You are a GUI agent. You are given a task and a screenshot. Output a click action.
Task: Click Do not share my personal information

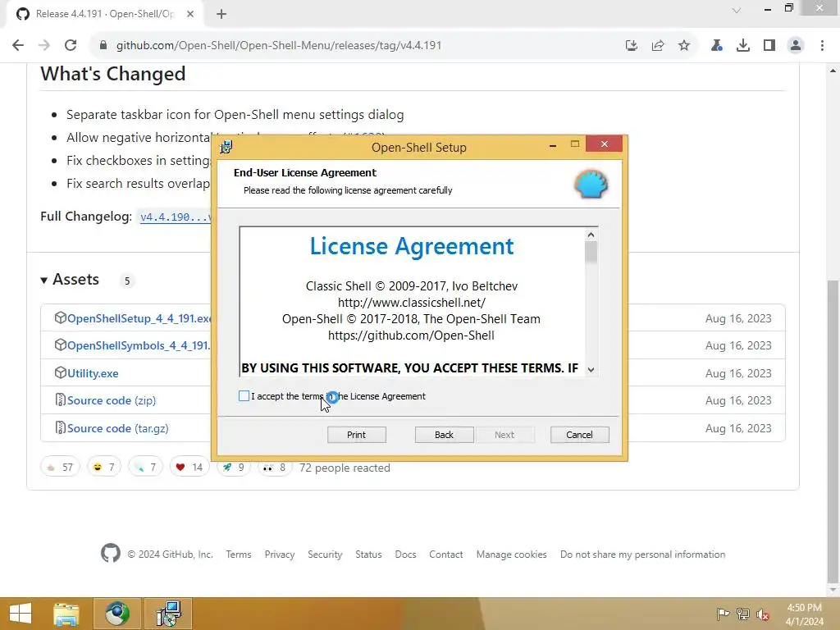coord(643,555)
